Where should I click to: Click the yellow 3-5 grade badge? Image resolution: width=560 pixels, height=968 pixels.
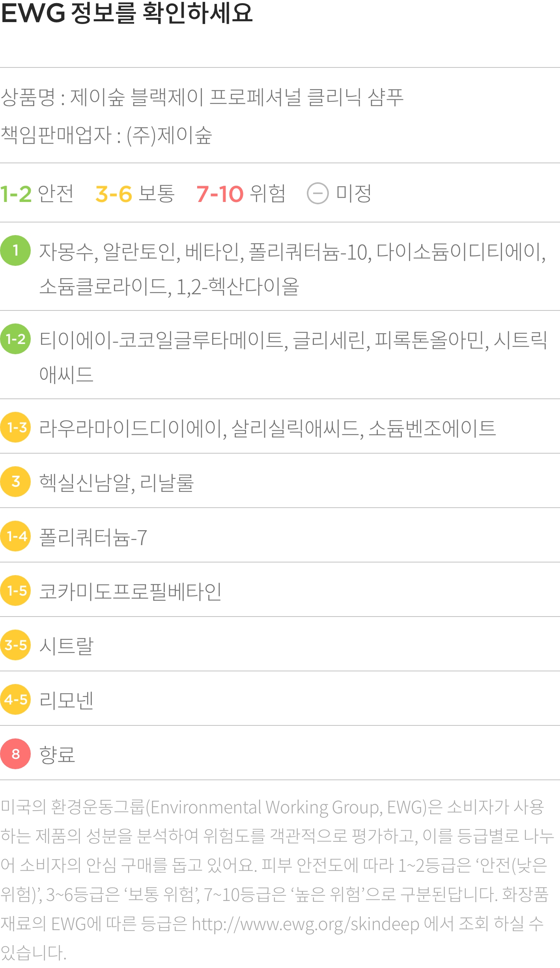tap(15, 645)
